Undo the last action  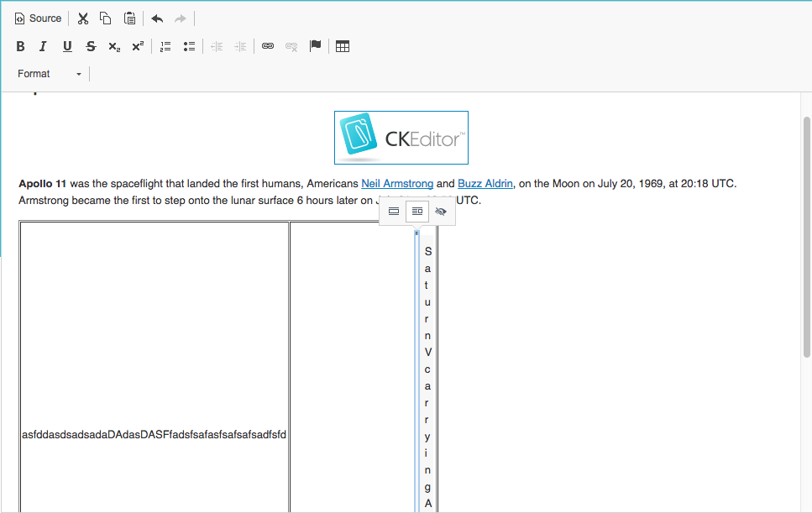pos(157,18)
